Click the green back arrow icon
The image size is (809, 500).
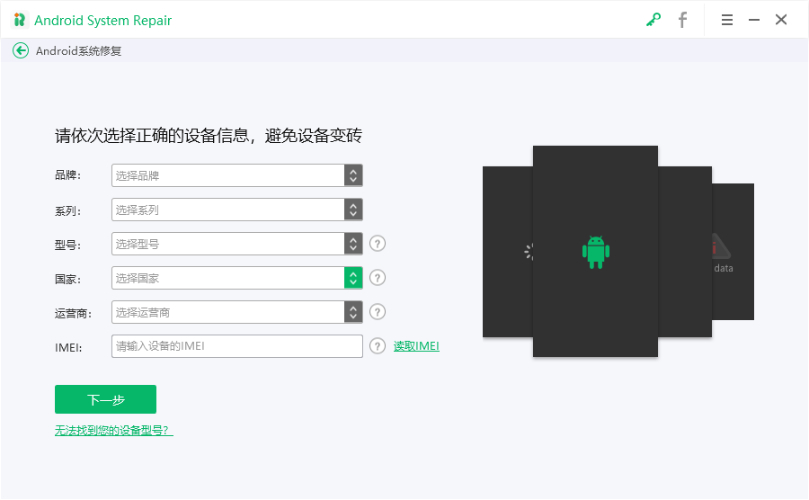click(21, 51)
